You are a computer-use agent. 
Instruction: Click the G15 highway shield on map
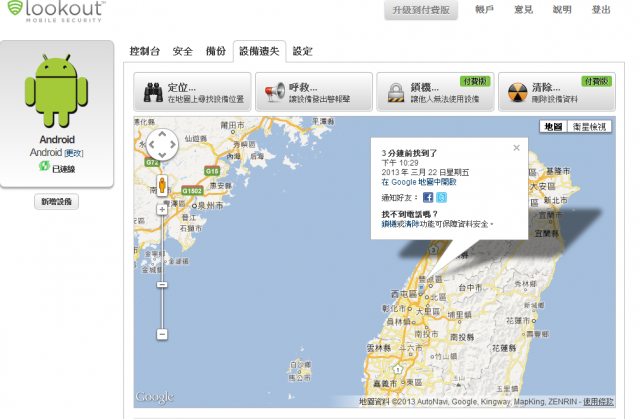coord(212,171)
